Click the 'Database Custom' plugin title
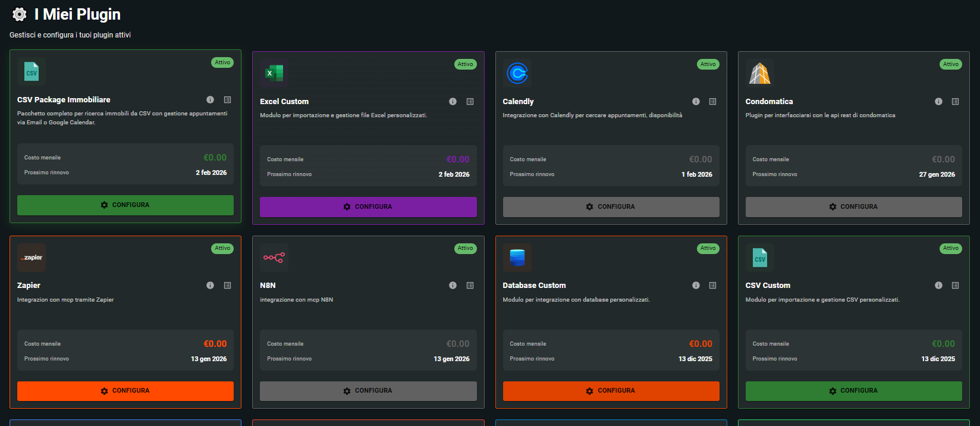Screen dimensions: 980x426 click(x=534, y=286)
